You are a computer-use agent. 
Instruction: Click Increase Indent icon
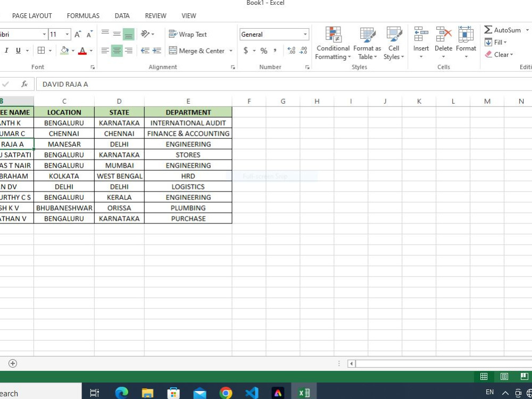point(157,51)
